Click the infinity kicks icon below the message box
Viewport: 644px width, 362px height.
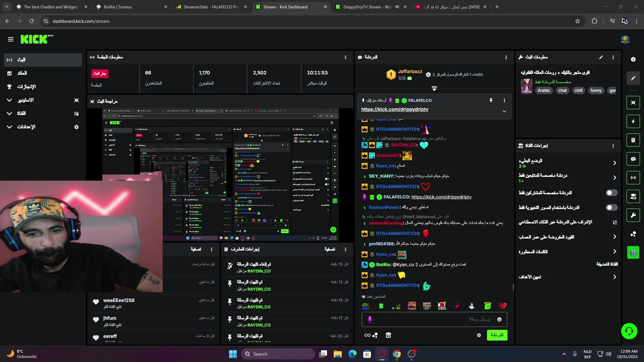click(x=370, y=335)
